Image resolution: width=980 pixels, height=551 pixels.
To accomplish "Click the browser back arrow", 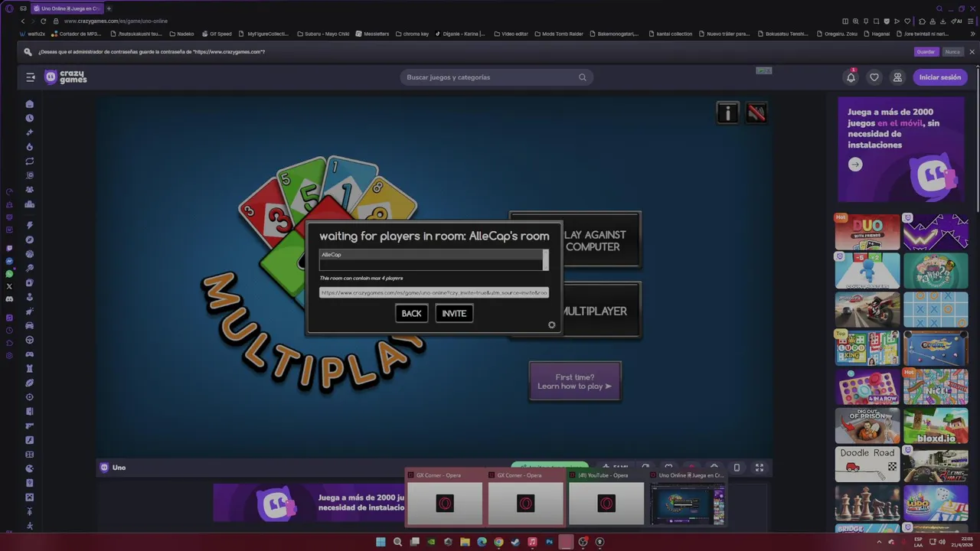I will coord(23,21).
